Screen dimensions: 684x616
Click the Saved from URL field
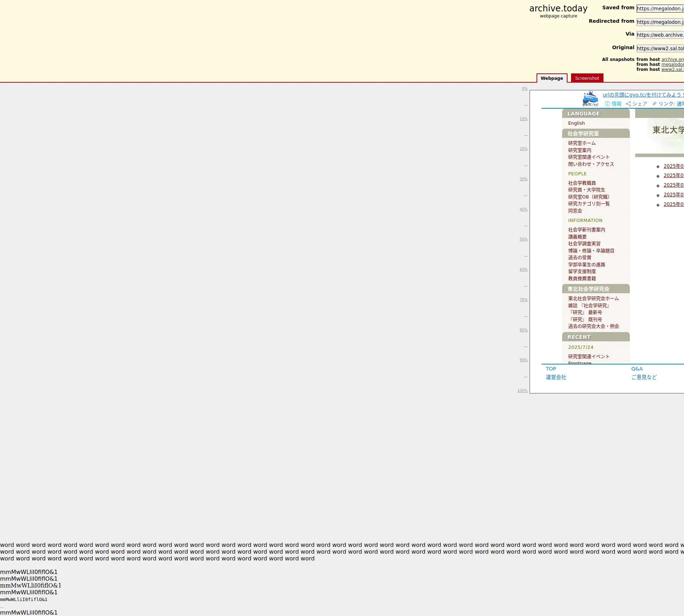[x=660, y=9]
